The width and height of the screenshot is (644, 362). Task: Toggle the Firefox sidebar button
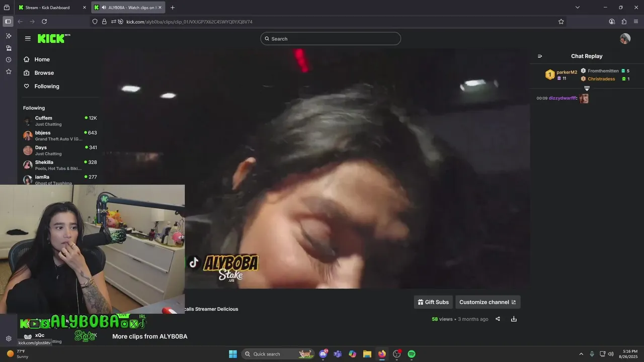coord(8,22)
